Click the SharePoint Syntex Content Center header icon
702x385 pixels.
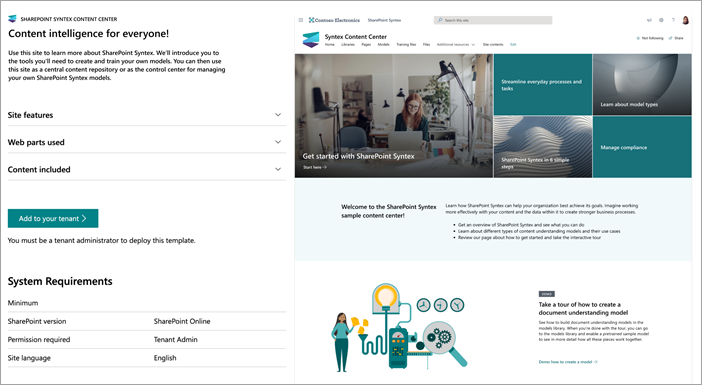point(12,19)
